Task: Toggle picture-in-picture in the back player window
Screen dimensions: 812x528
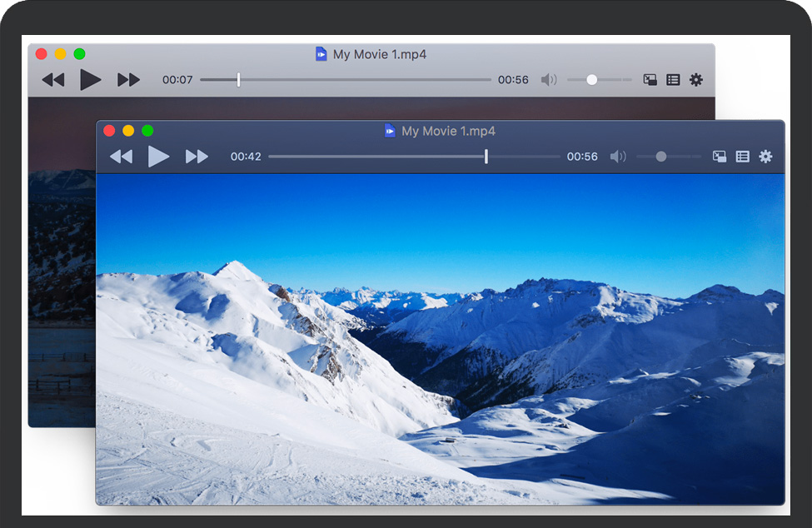Action: click(650, 80)
